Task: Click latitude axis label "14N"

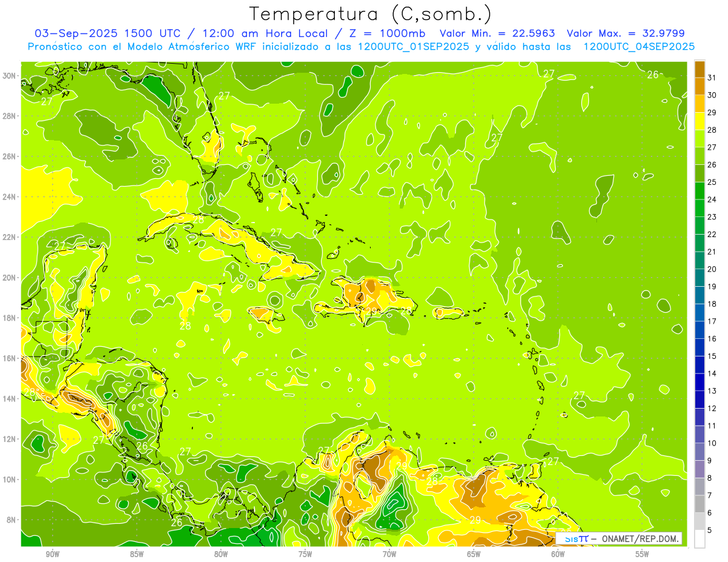Action: 9,399
